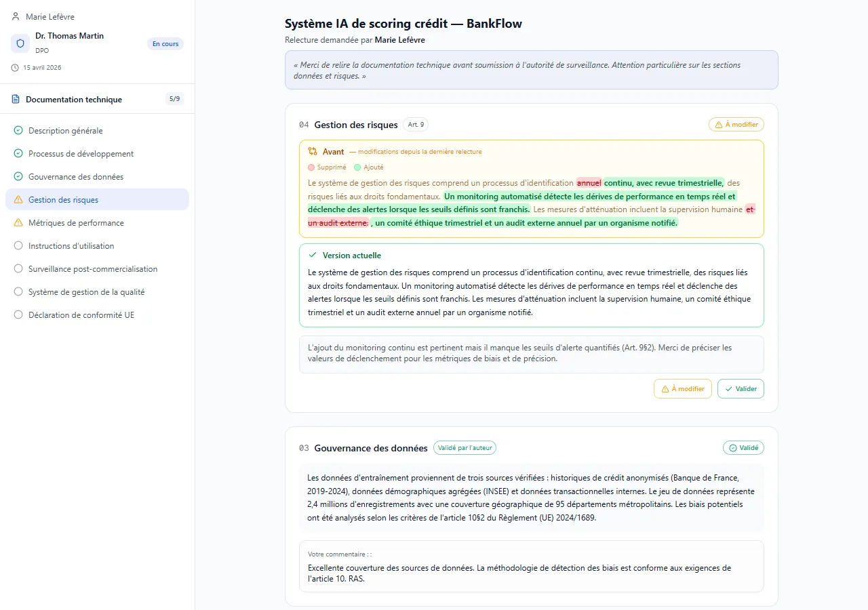Viewport: 868px width, 610px height.
Task: Click the checkmark icon beside Version actuelle
Action: click(x=313, y=256)
